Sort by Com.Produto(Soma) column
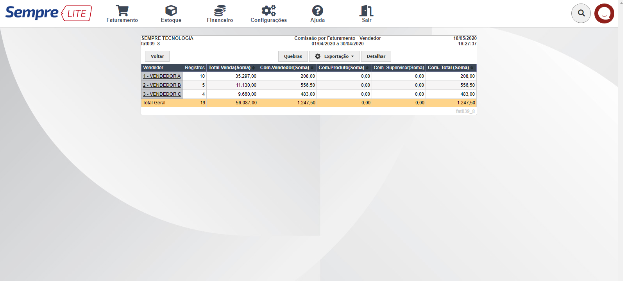The width and height of the screenshot is (644, 281). coord(343,68)
